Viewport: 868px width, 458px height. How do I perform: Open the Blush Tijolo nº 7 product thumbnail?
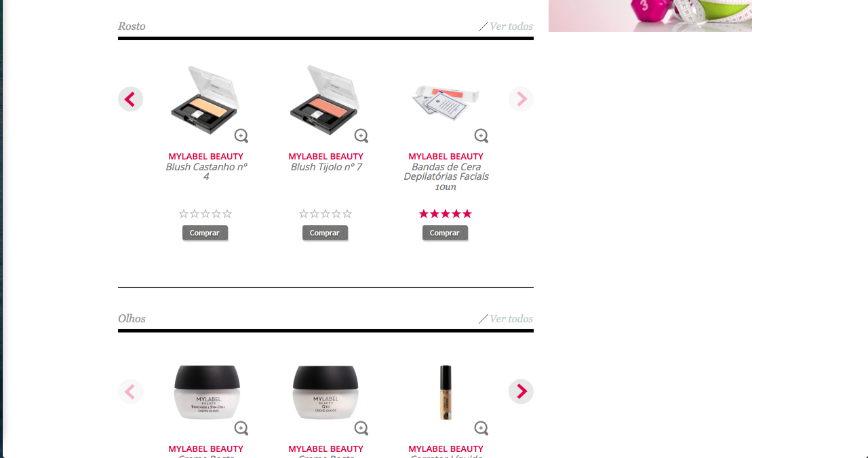point(324,100)
